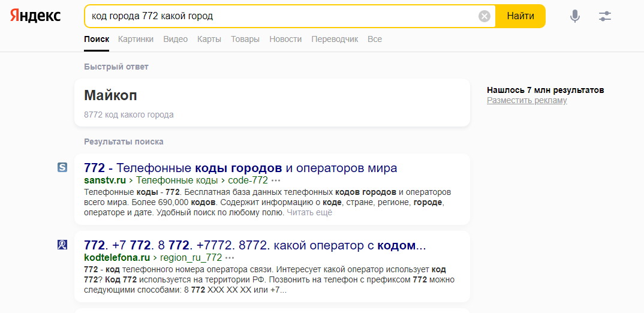Open the kodtelefona.ru domain link
Viewport: 644px width, 313px height.
(x=117, y=258)
